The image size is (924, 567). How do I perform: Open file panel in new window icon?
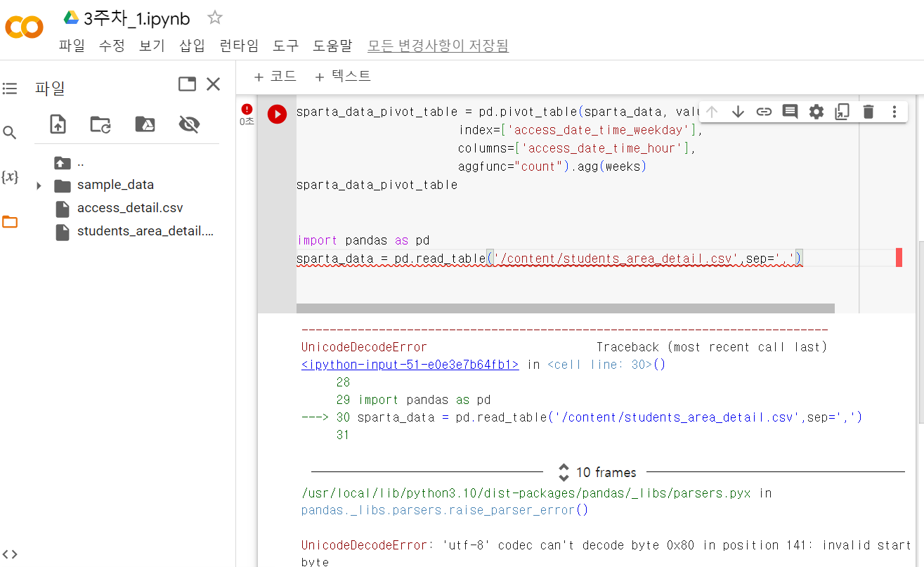(x=187, y=84)
